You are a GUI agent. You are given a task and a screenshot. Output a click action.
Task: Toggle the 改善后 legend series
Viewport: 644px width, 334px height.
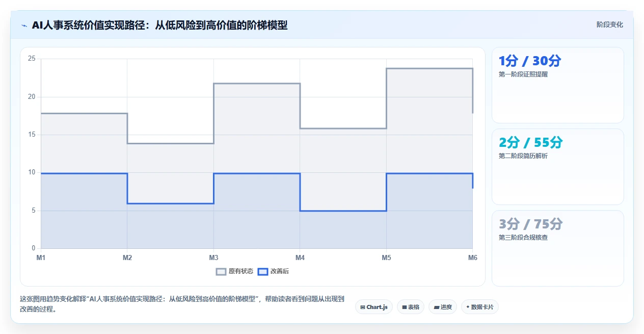click(x=274, y=271)
